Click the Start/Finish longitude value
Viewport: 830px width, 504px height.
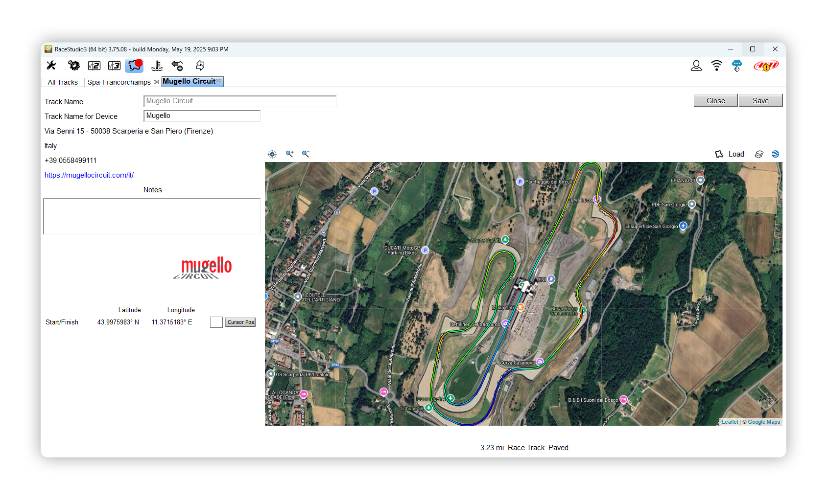coord(172,322)
